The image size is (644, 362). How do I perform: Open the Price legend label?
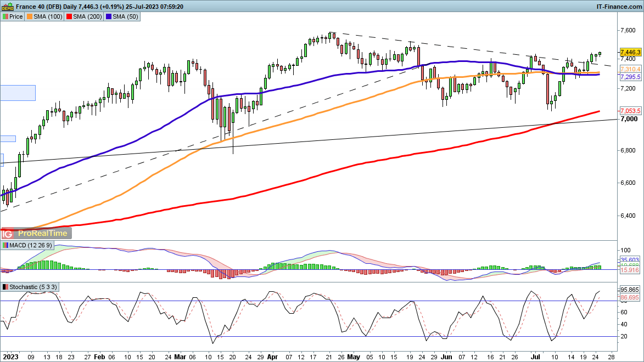tap(16, 16)
